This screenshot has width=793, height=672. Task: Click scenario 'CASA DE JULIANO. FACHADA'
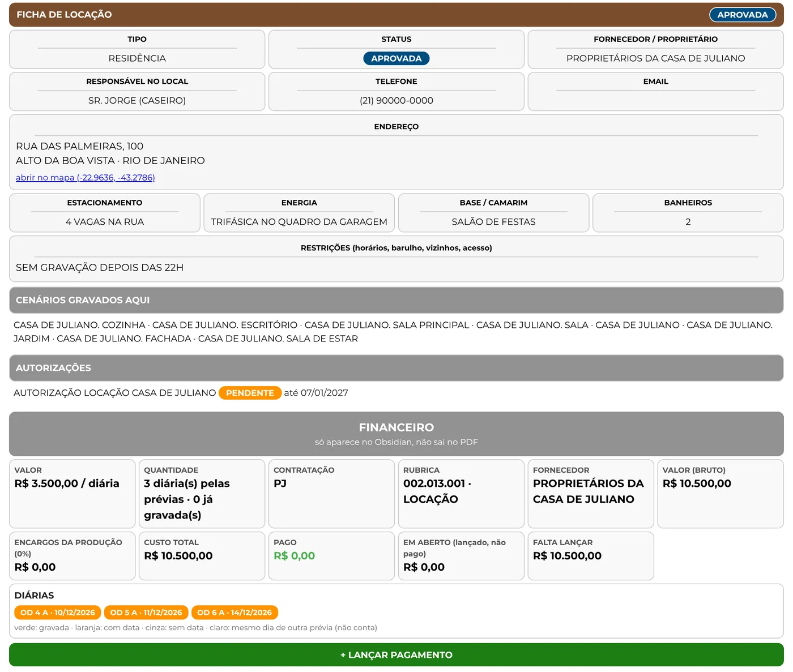tap(124, 339)
